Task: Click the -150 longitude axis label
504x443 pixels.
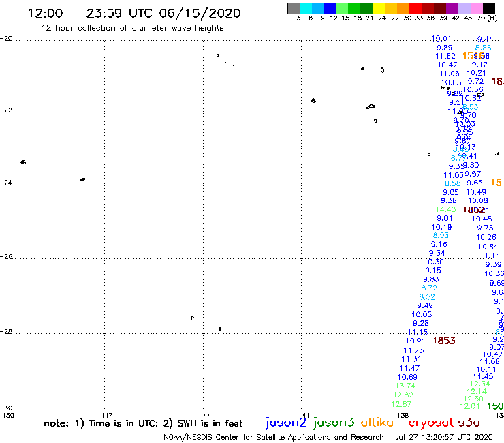Action: (7, 416)
